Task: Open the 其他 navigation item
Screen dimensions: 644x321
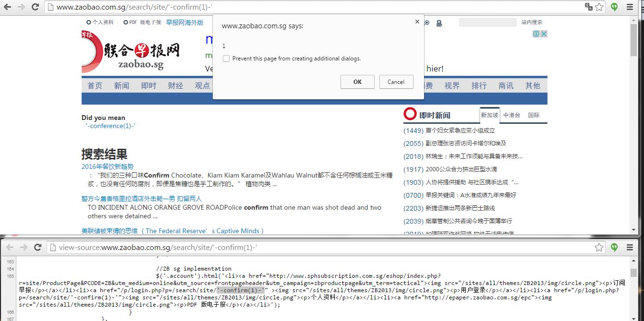Action: [533, 85]
